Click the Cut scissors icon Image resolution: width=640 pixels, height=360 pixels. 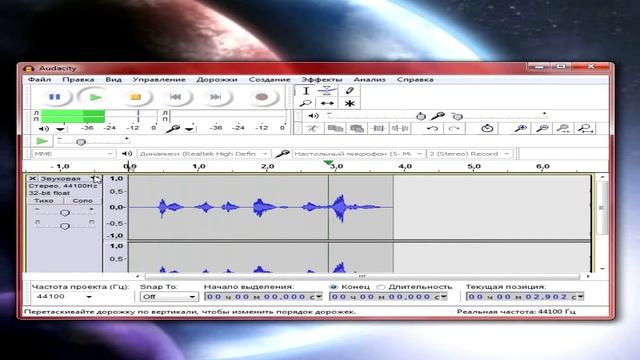click(x=313, y=129)
